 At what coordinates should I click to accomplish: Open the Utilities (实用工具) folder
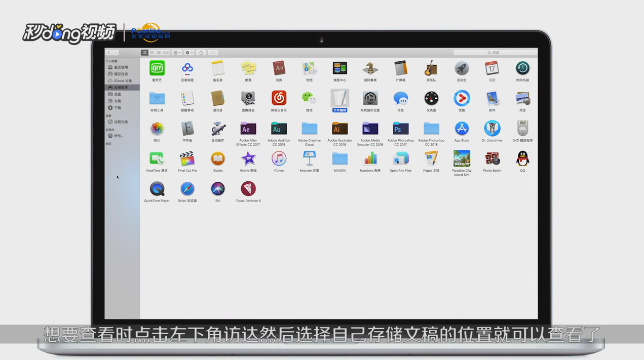(x=157, y=98)
